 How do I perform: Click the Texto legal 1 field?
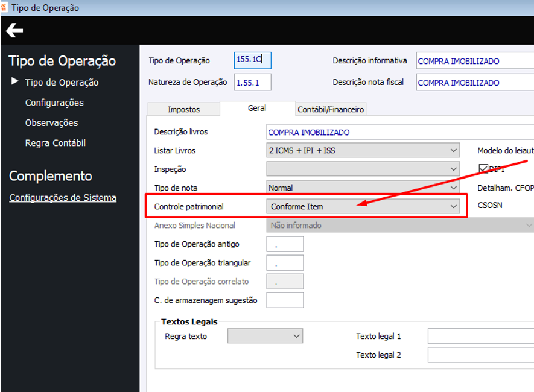[481, 336]
